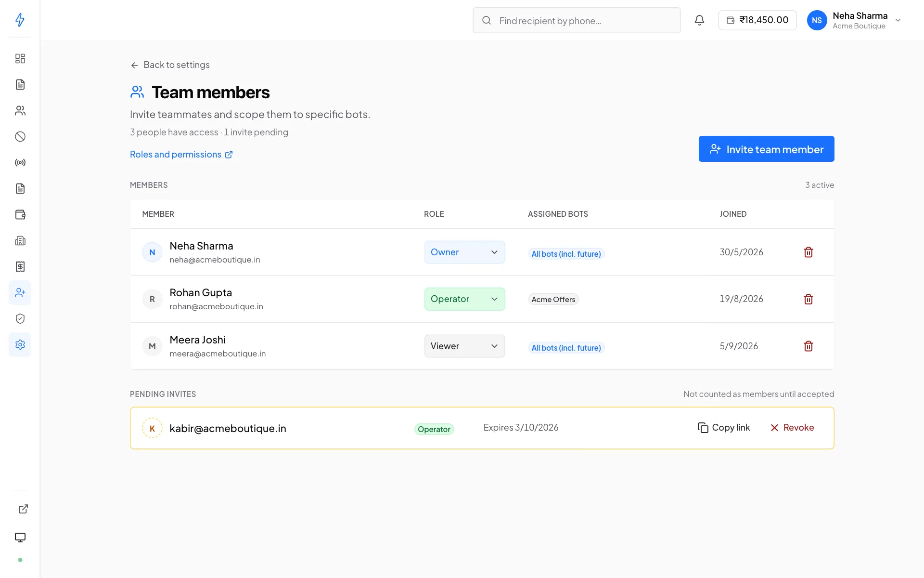Open the settings gear icon in sidebar

point(20,345)
